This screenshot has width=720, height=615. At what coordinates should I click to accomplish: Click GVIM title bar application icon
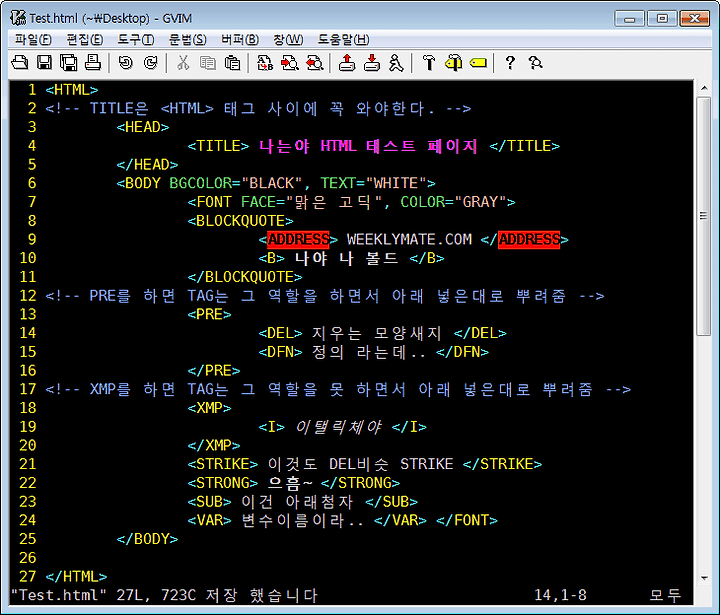18,18
